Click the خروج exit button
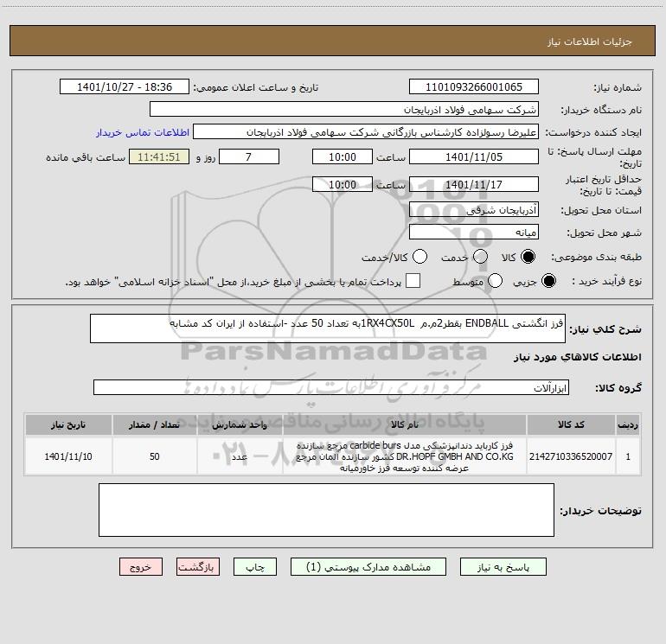 coord(141,567)
